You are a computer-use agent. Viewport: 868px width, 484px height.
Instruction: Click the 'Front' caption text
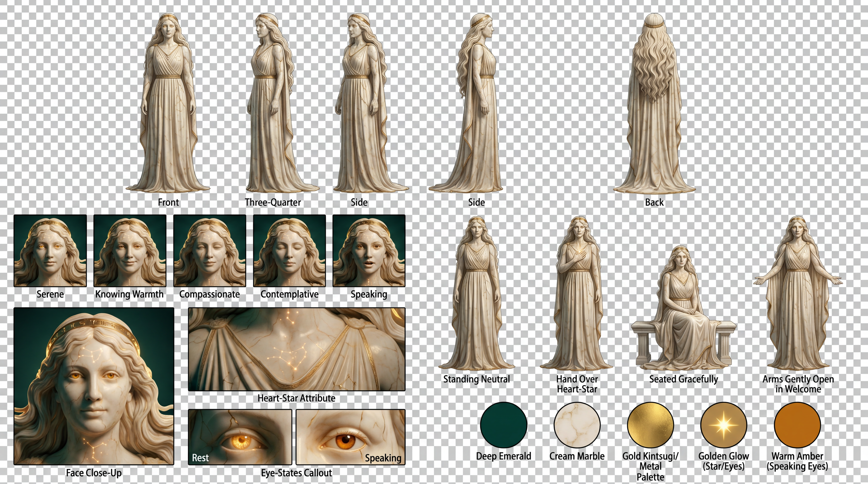(x=168, y=202)
